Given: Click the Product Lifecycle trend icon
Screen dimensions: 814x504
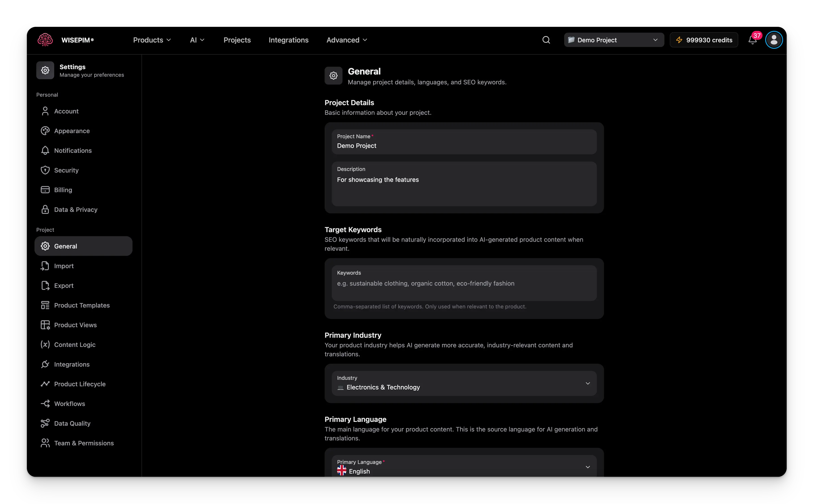Looking at the screenshot, I should 45,384.
